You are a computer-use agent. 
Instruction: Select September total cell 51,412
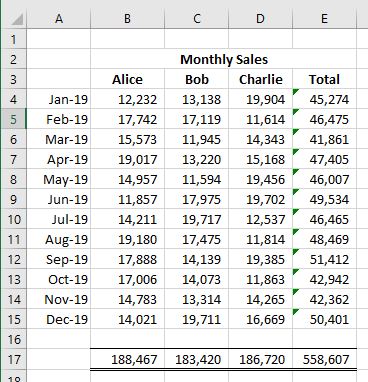point(324,259)
